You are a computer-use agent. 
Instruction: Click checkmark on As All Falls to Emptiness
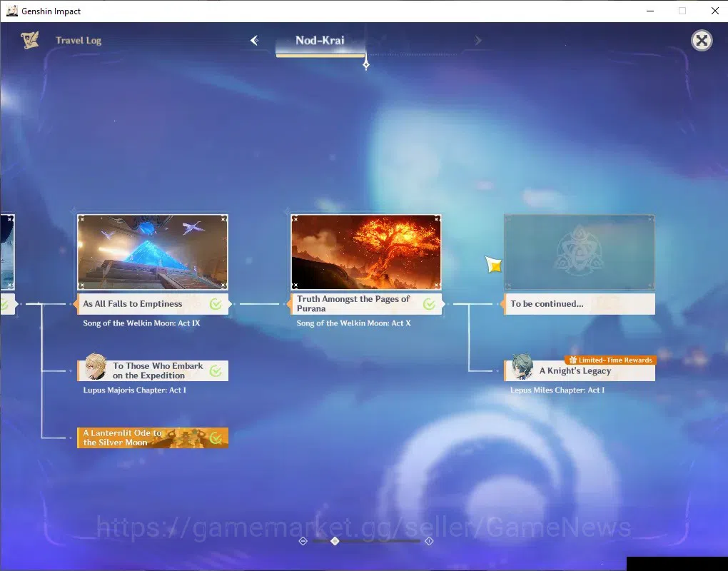coord(216,304)
